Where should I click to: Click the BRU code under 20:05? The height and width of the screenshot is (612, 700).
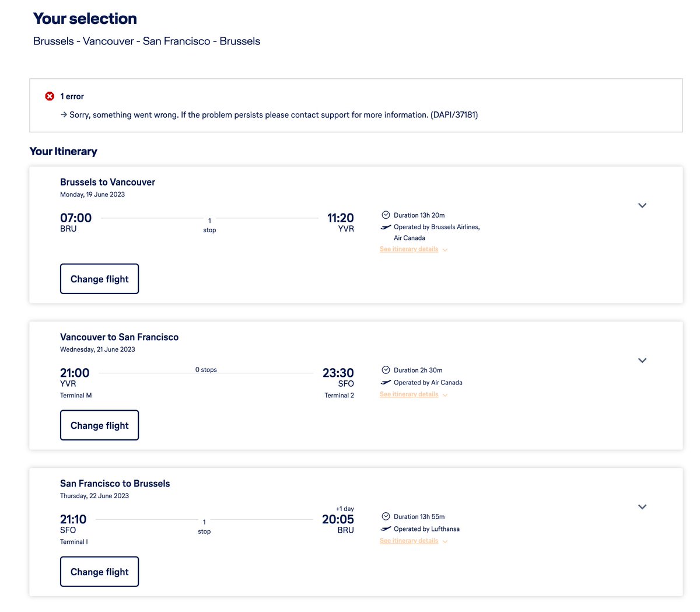[346, 530]
